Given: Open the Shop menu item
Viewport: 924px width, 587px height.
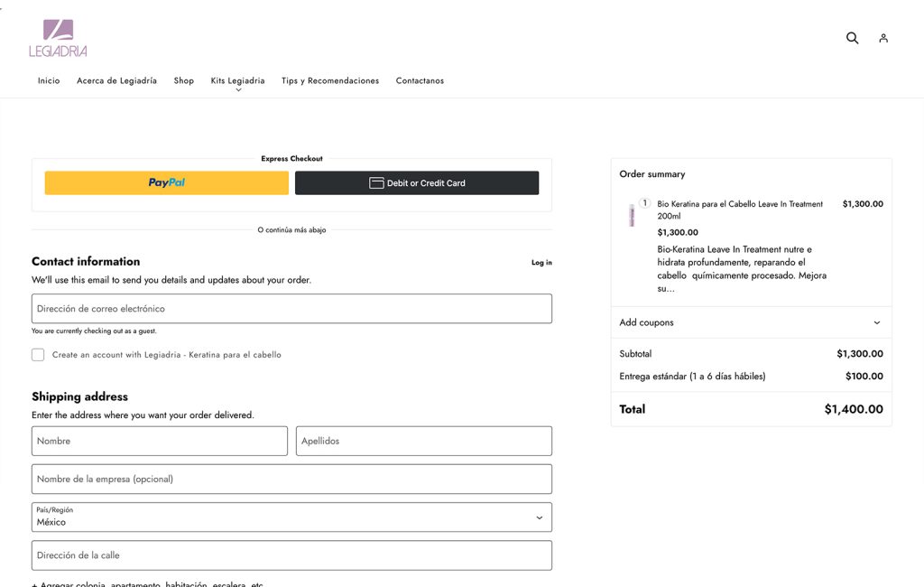Looking at the screenshot, I should pyautogui.click(x=184, y=81).
